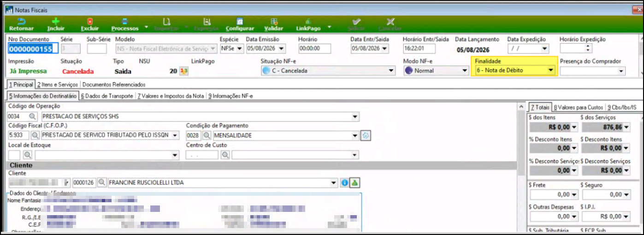The height and width of the screenshot is (235, 644).
Task: Select the 5 Informações do Destinatário tab
Action: 43,96
